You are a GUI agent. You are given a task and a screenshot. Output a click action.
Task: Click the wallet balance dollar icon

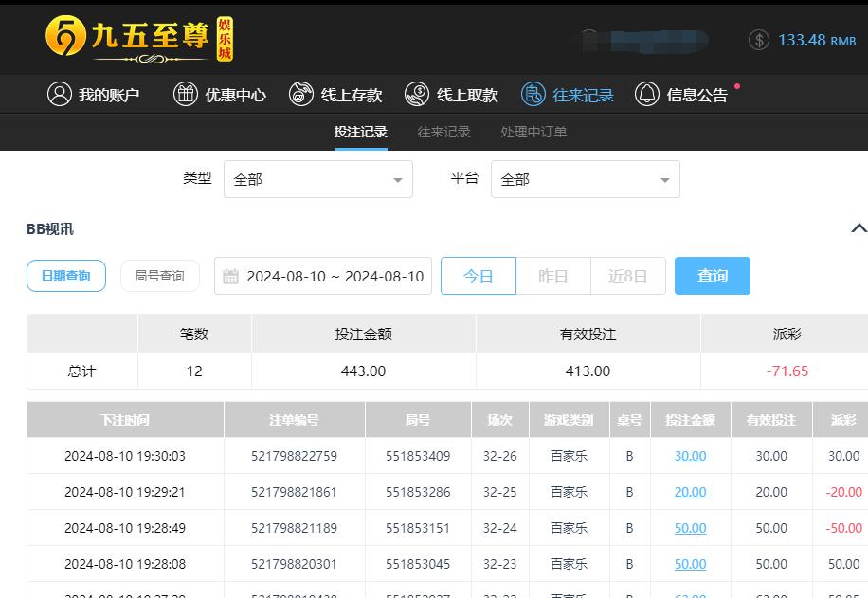pyautogui.click(x=757, y=40)
